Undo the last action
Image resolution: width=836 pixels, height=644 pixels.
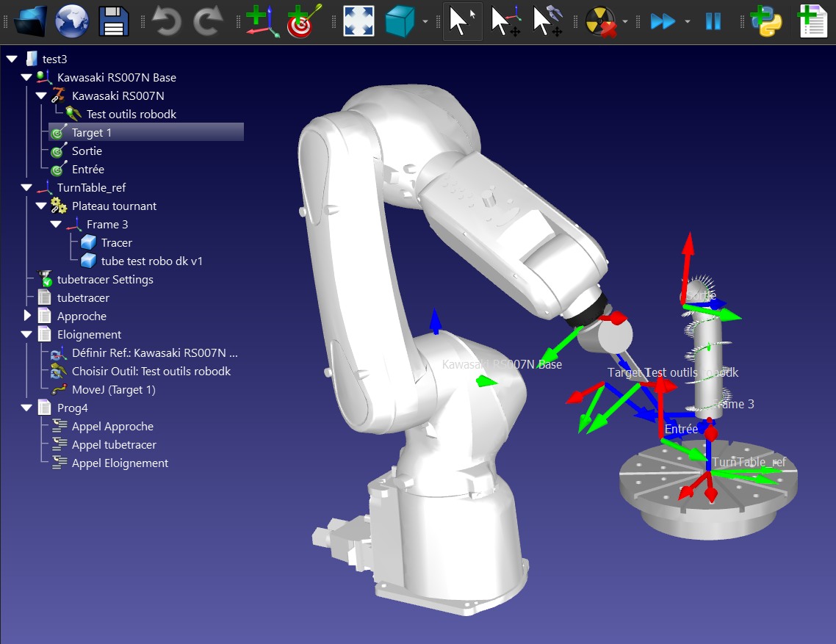point(166,21)
